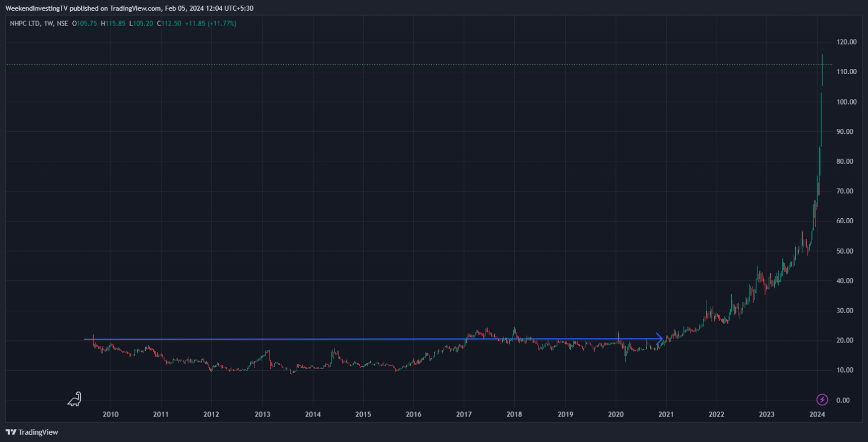Click the 120.00 price axis label
Viewport: 868px width, 442px height.
coord(847,42)
